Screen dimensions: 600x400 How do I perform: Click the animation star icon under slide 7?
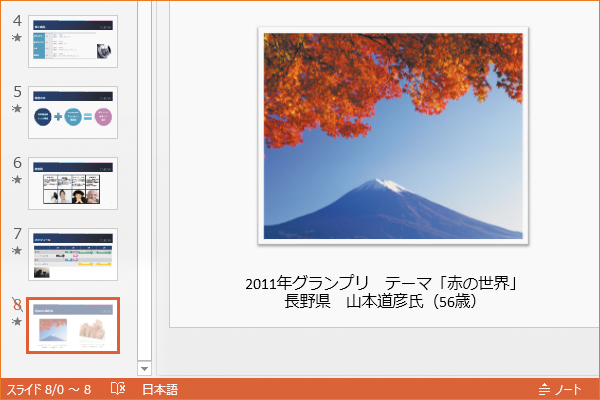pos(17,250)
